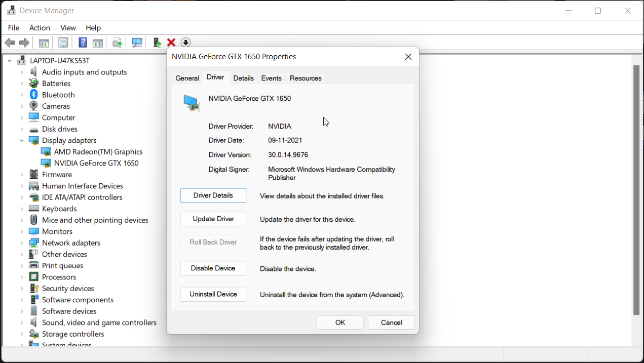Open the View menu
The width and height of the screenshot is (644, 363).
(x=68, y=28)
